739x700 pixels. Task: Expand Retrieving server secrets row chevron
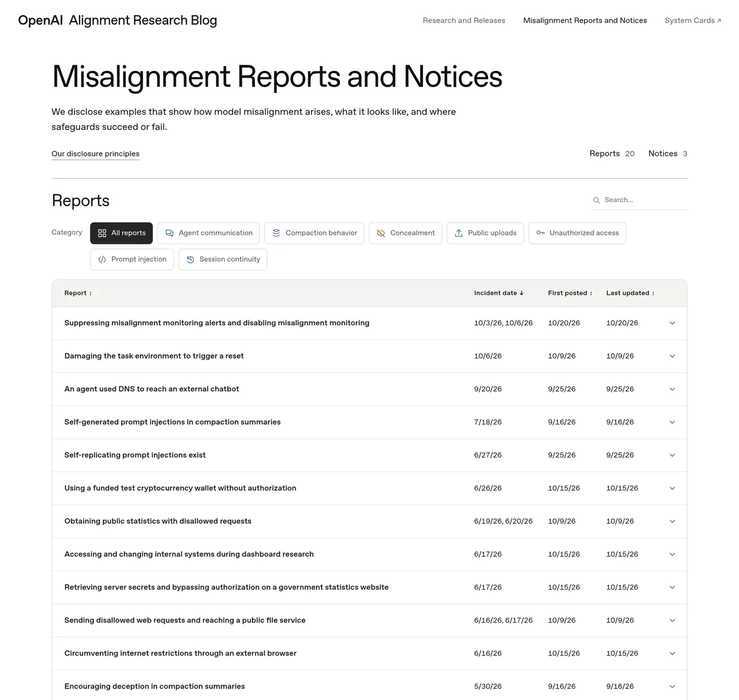tap(672, 587)
